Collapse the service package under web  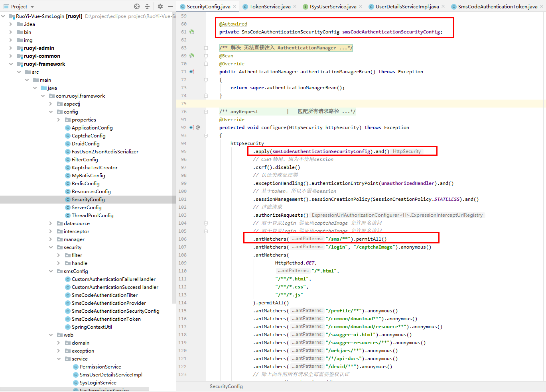[x=59, y=359]
